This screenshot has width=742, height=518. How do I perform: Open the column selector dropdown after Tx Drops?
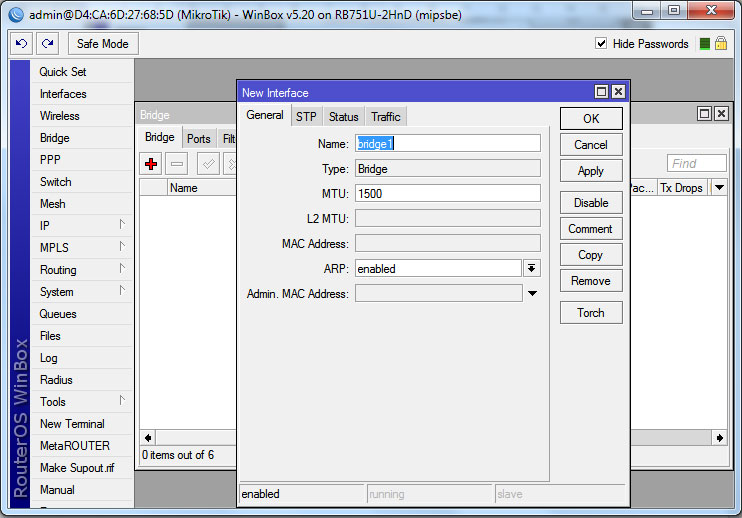pyautogui.click(x=719, y=188)
